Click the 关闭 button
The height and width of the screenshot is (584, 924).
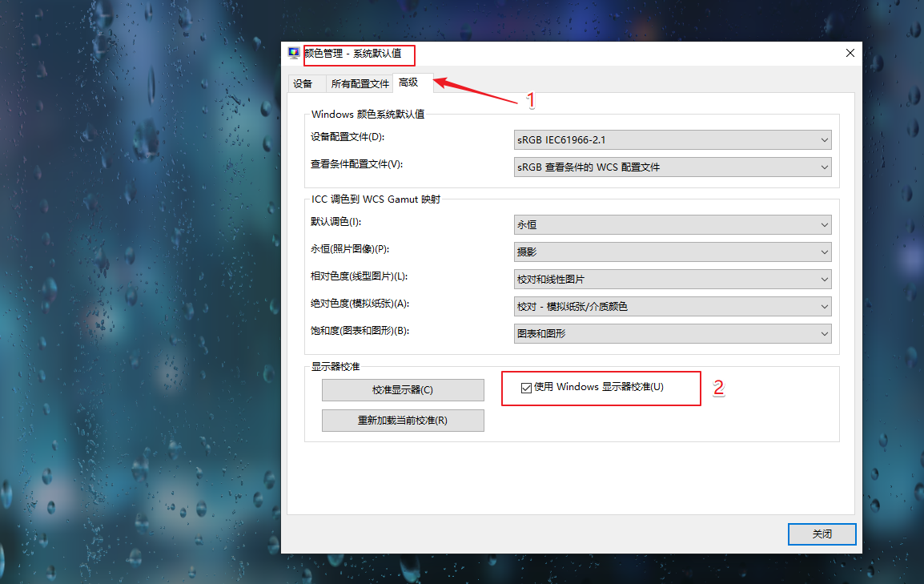[x=822, y=534]
